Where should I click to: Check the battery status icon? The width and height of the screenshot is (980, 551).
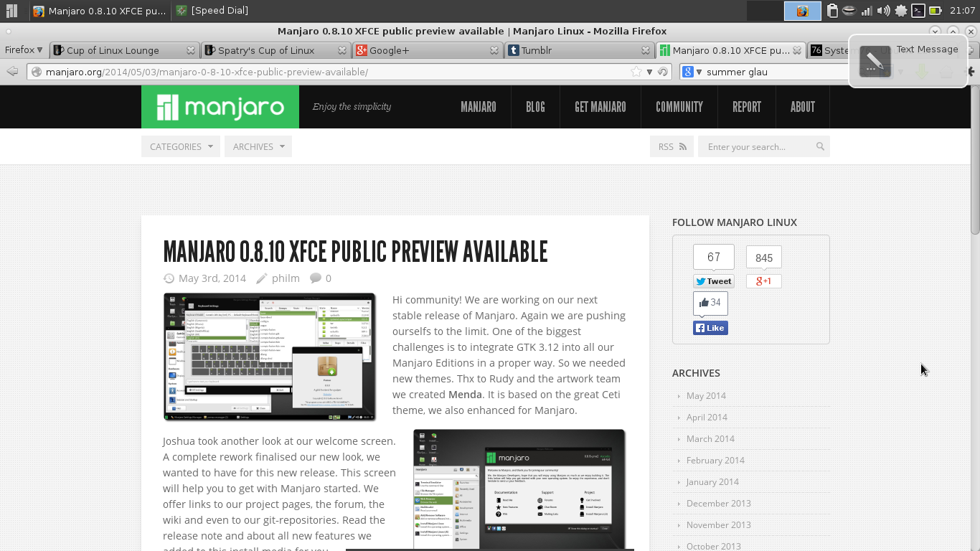[x=936, y=11]
